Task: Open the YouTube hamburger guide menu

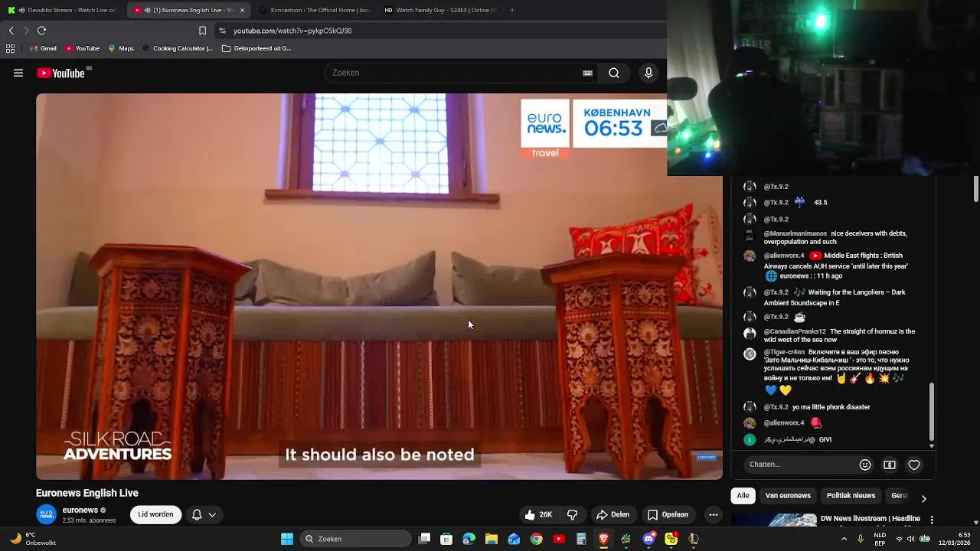Action: 18,73
